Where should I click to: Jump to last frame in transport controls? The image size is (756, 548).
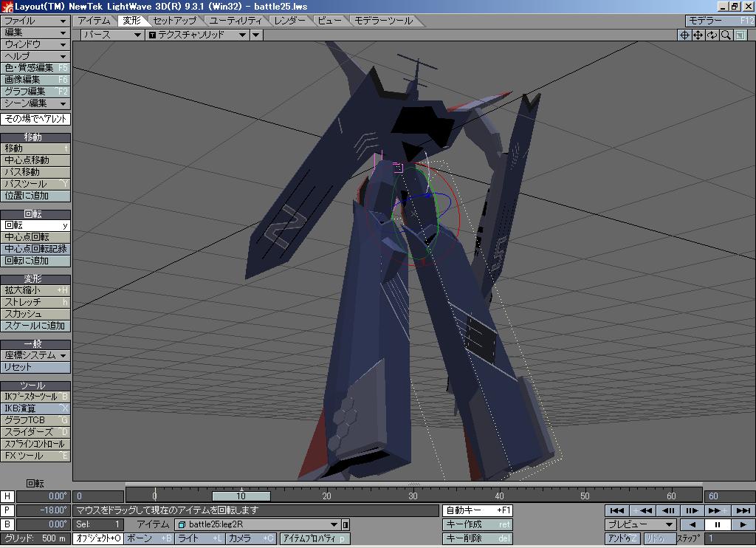tap(743, 510)
